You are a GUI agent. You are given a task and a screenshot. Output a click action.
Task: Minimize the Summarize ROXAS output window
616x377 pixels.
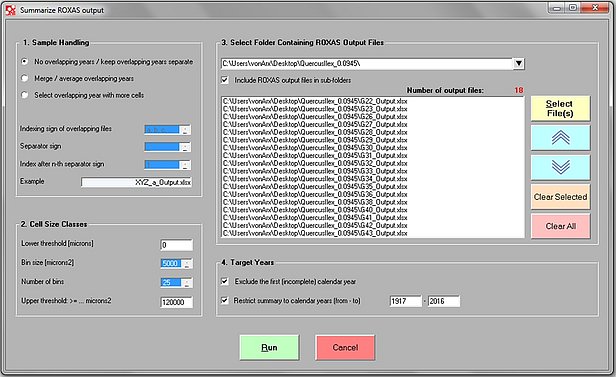[556, 8]
